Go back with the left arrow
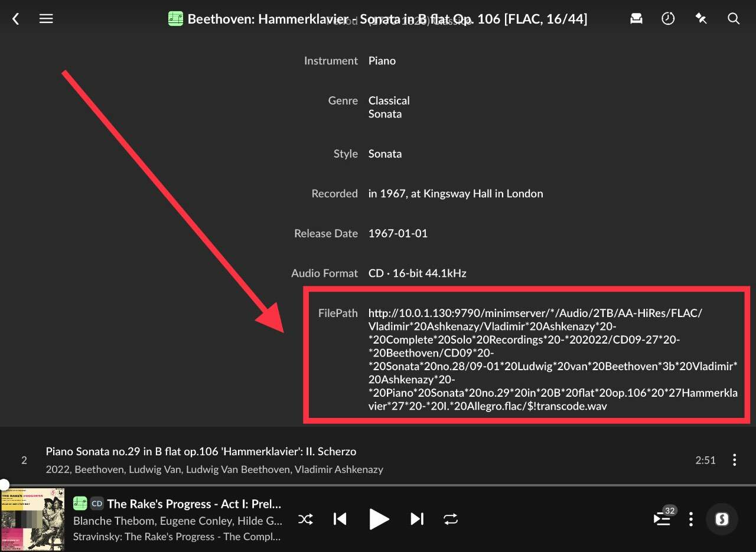The width and height of the screenshot is (756, 552). click(x=16, y=19)
